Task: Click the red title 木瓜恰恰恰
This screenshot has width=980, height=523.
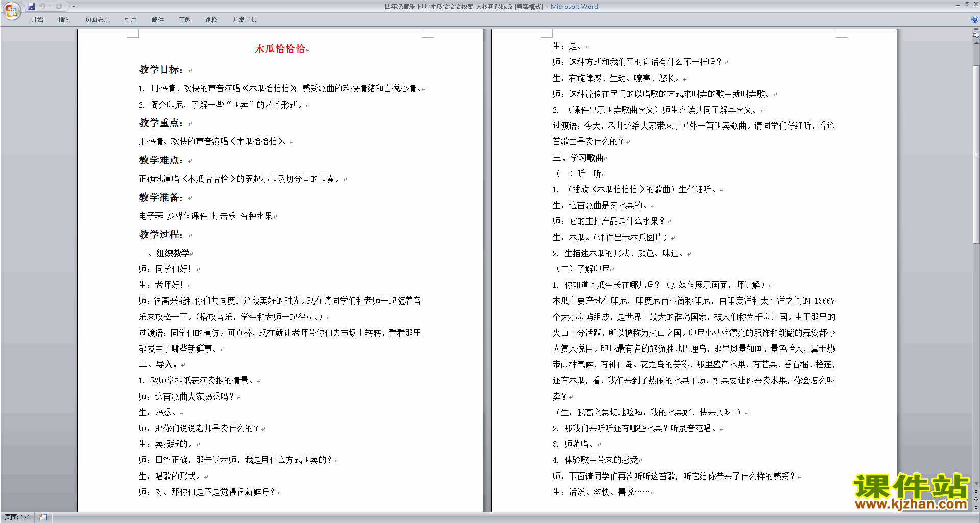Action: pyautogui.click(x=280, y=49)
